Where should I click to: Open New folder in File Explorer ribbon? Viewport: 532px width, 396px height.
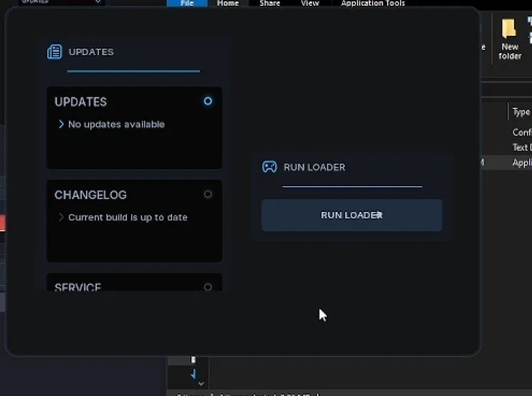(510, 39)
